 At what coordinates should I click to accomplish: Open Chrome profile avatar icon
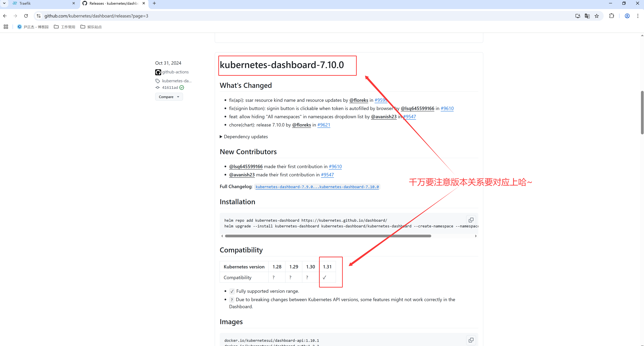pos(627,16)
